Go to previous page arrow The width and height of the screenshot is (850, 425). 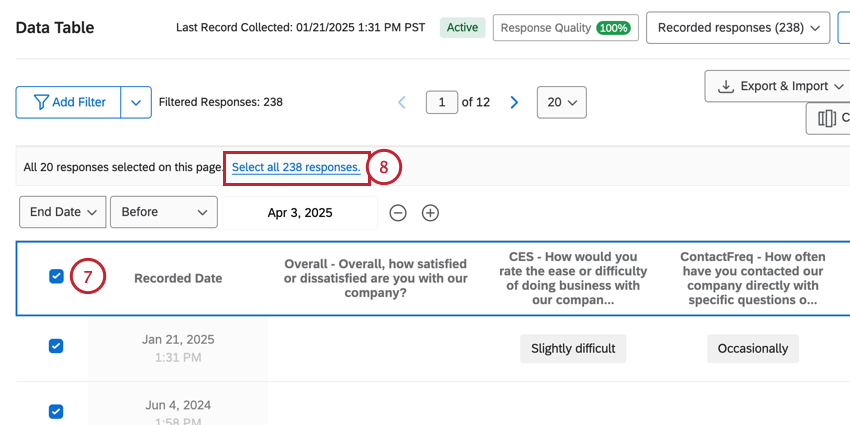click(403, 102)
